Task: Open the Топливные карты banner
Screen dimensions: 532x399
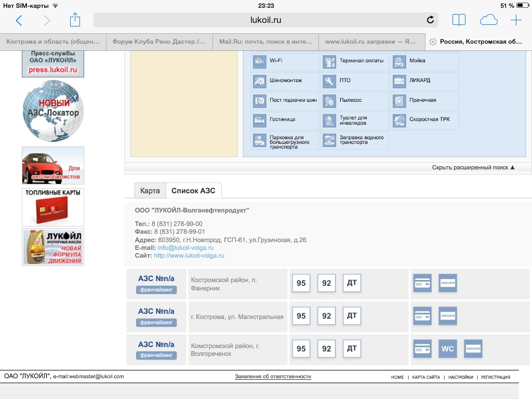Action: 53,207
